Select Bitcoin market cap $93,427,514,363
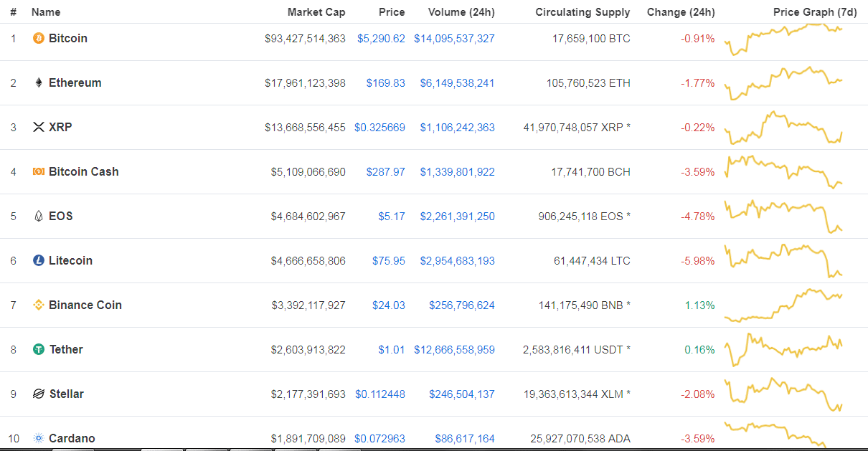The image size is (868, 451). click(305, 38)
